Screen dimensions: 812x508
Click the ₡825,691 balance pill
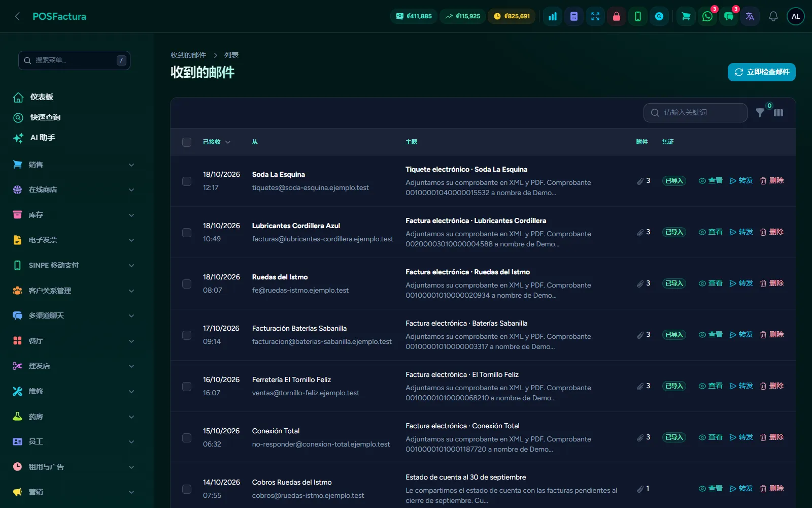click(512, 16)
